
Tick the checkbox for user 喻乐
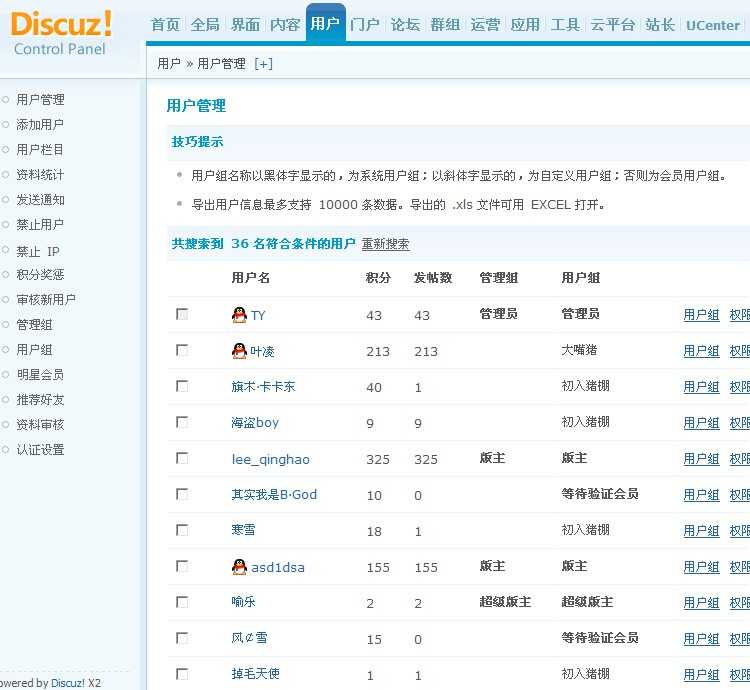tap(182, 602)
